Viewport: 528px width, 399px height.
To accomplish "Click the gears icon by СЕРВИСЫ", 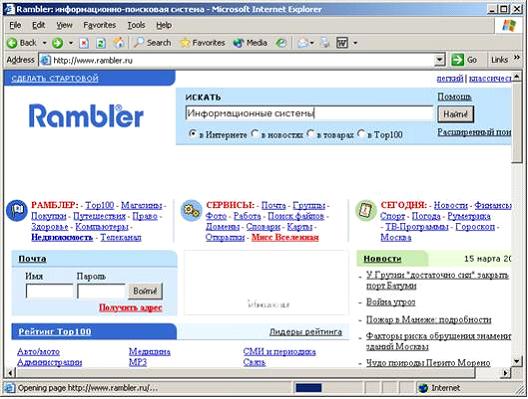I will click(x=191, y=211).
